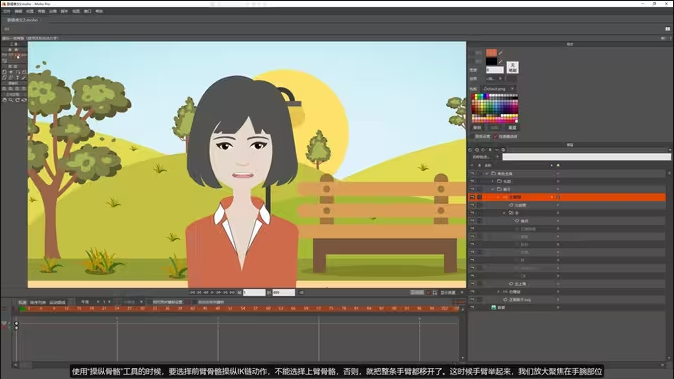This screenshot has width=674, height=379.
Task: Click the layer search text field
Action: click(586, 157)
